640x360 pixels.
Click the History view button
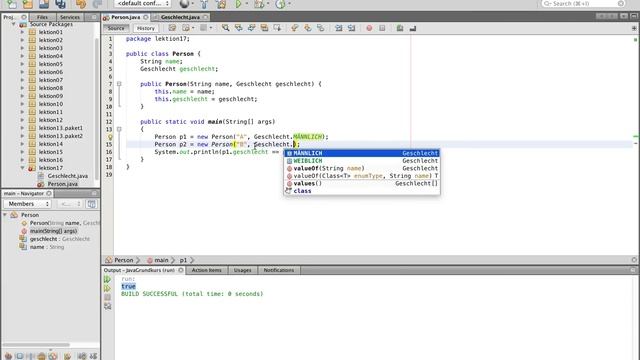[x=146, y=28]
